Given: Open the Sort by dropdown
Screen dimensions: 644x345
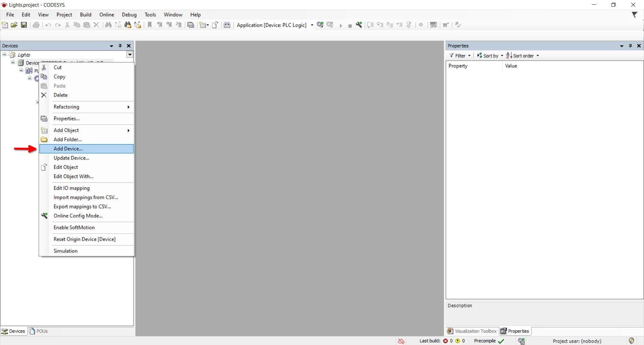Looking at the screenshot, I should [490, 56].
